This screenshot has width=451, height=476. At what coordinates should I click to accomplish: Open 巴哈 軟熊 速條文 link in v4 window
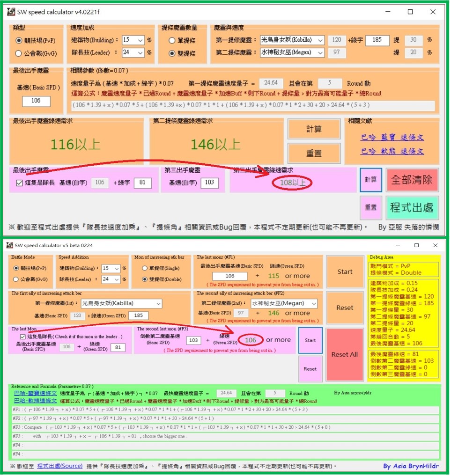[x=392, y=151]
